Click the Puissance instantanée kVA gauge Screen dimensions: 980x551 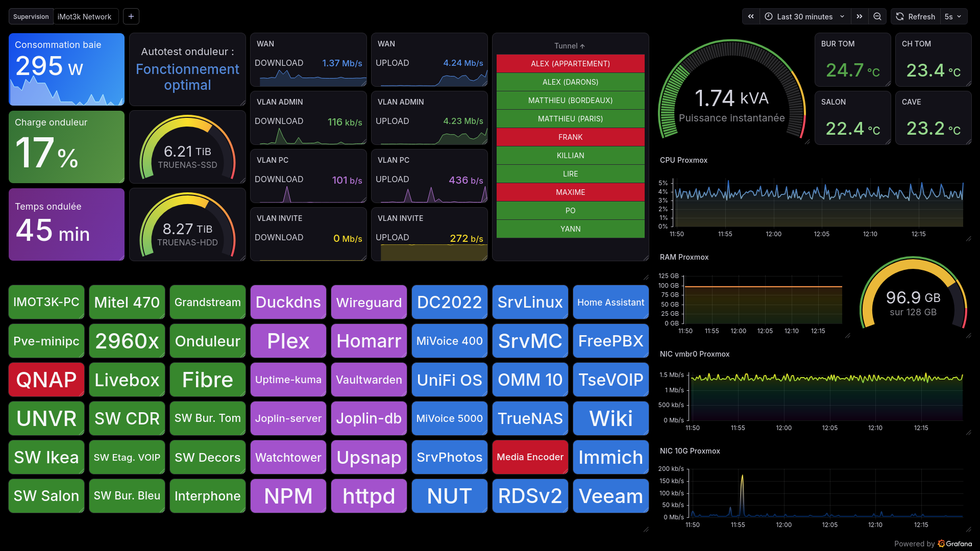coord(732,89)
